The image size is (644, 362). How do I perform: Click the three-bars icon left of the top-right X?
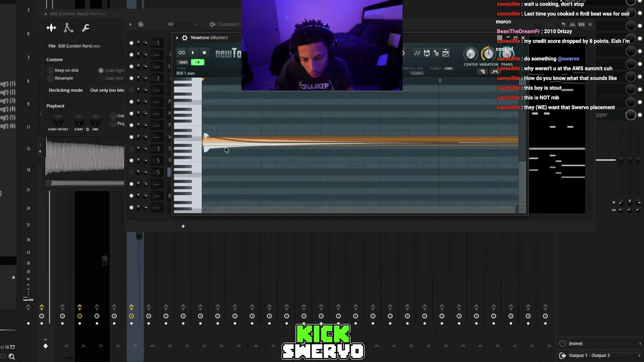582,24
